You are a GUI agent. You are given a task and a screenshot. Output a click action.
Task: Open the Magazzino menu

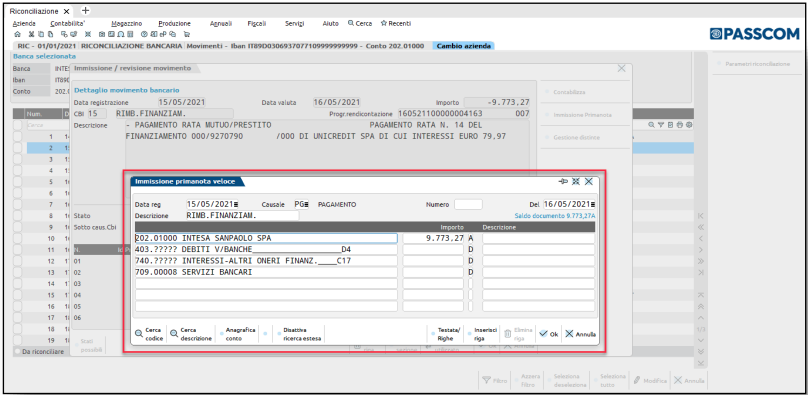coord(127,23)
